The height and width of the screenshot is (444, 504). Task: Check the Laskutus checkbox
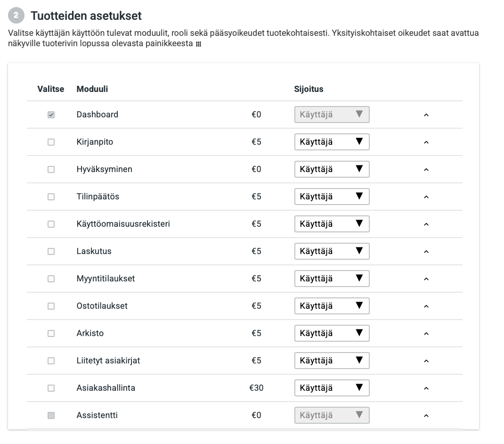pyautogui.click(x=51, y=251)
